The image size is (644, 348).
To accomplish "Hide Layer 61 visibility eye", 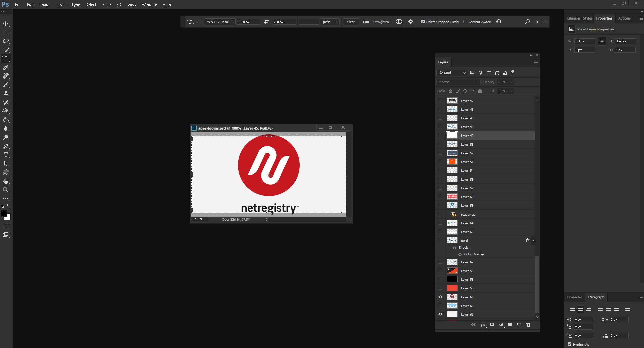I will (x=440, y=314).
